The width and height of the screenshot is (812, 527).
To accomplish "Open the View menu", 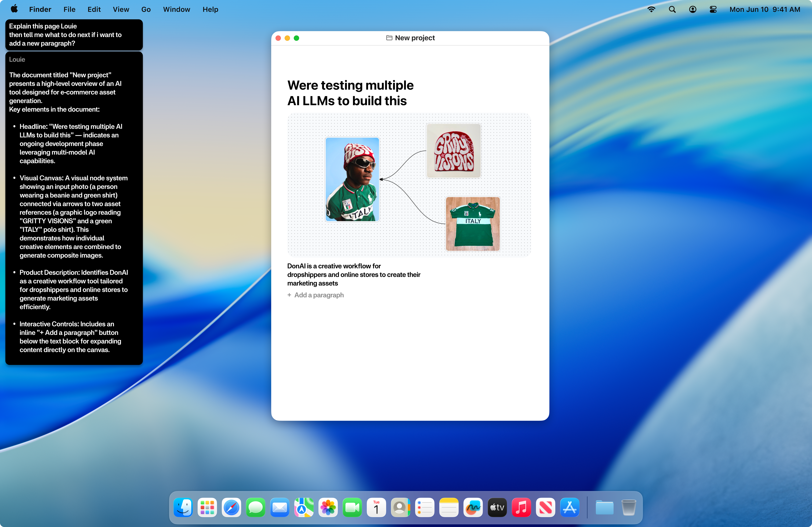I will [x=121, y=9].
